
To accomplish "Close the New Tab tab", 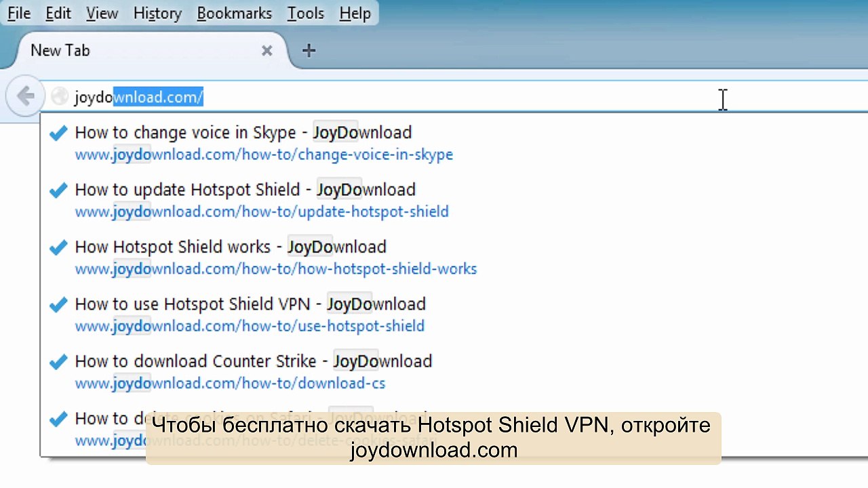I will tap(267, 51).
